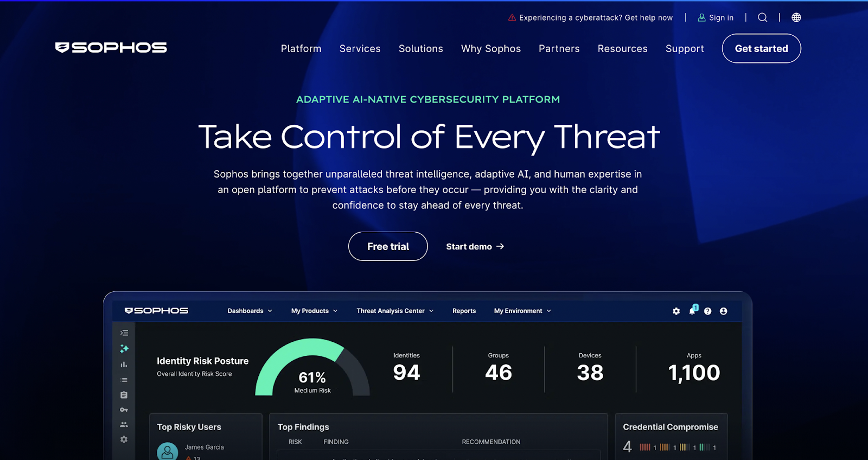868x460 pixels.
Task: Click the Devices count 38
Action: point(590,373)
